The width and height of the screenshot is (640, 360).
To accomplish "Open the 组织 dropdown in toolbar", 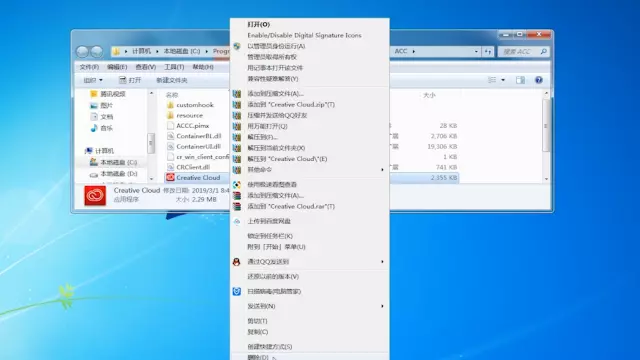I will tap(93, 80).
